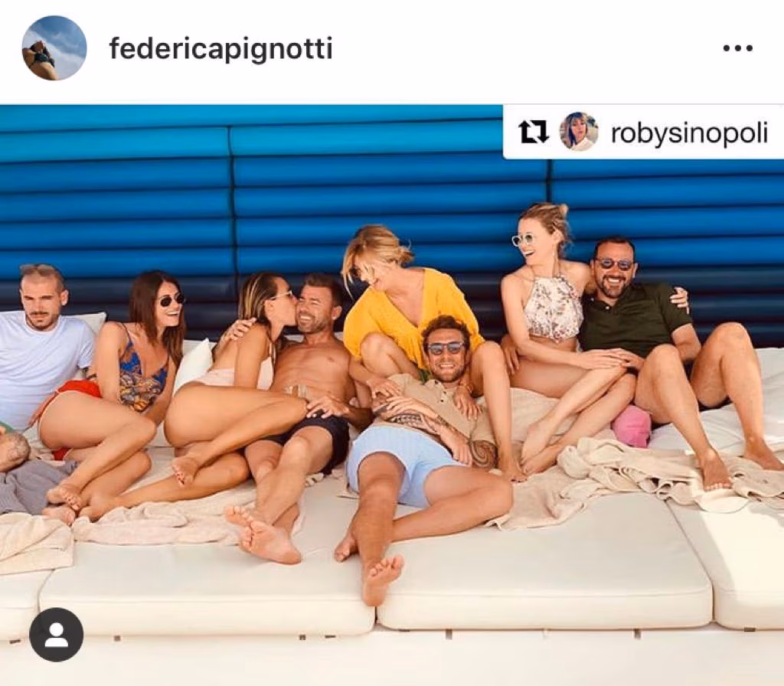Tap the man in light blue shorts
The width and height of the screenshot is (784, 686).
[425, 440]
